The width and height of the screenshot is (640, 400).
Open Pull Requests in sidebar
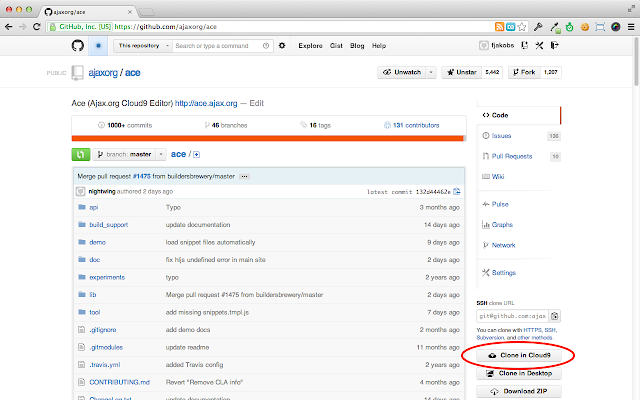tap(512, 156)
